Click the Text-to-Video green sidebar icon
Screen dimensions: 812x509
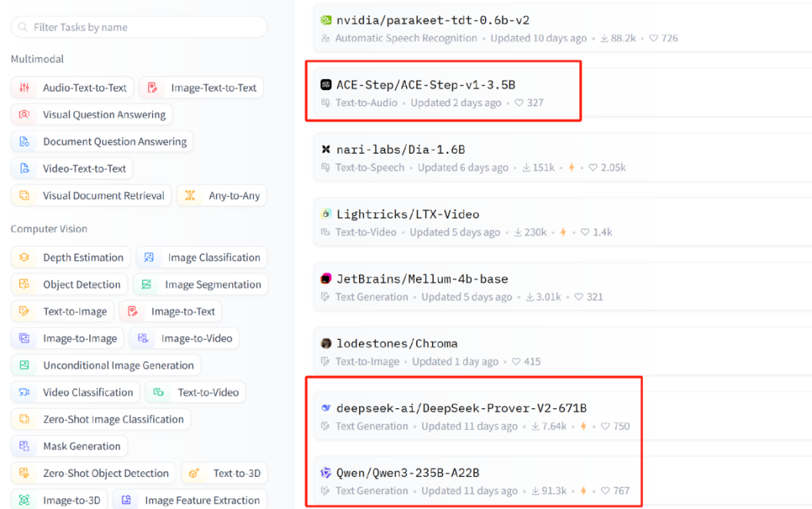[x=159, y=392]
